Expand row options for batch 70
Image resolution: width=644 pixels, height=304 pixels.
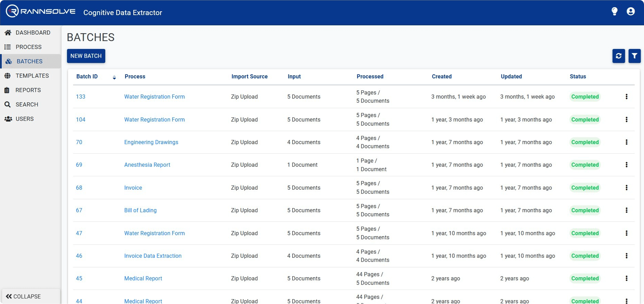click(x=626, y=142)
